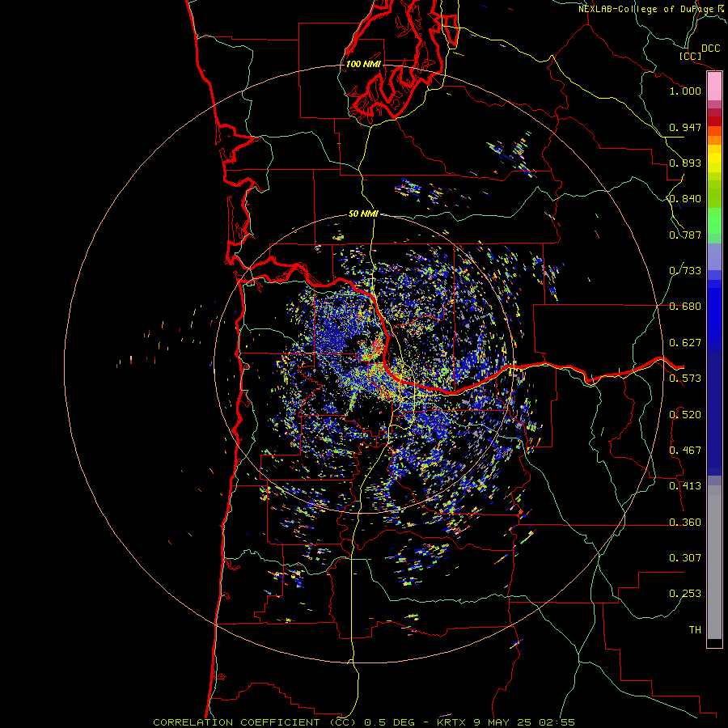Click the 0.893 scale value
The height and width of the screenshot is (728, 728).
click(x=685, y=163)
